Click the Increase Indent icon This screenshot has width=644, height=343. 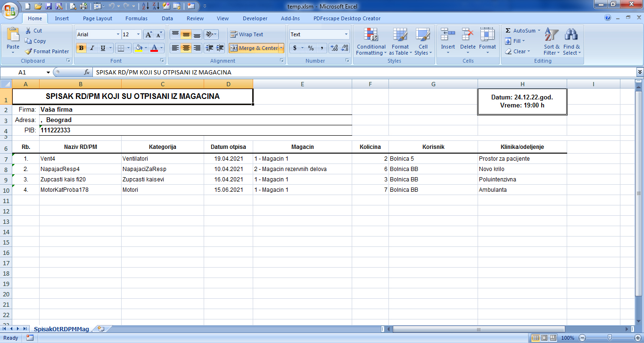click(x=220, y=48)
